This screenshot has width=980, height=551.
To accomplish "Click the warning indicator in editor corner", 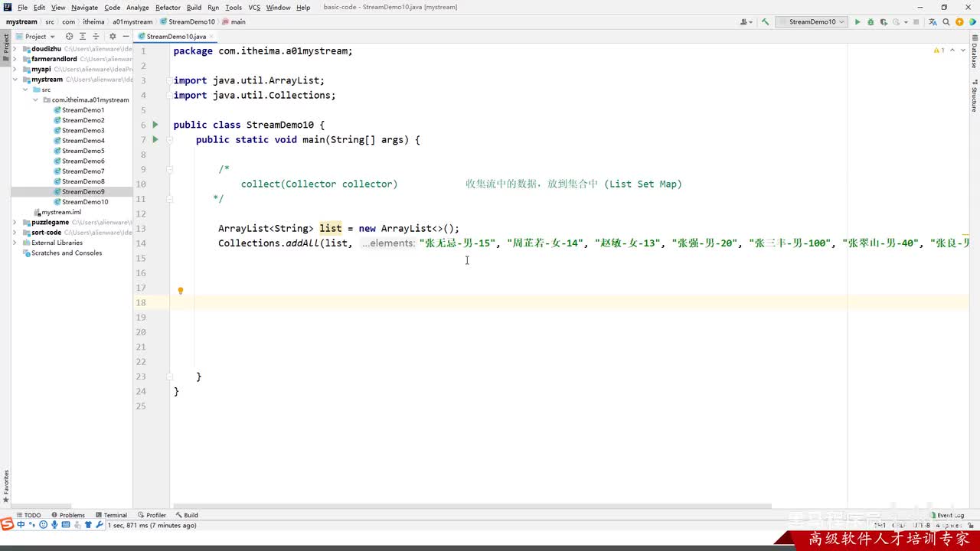I will 939,51.
